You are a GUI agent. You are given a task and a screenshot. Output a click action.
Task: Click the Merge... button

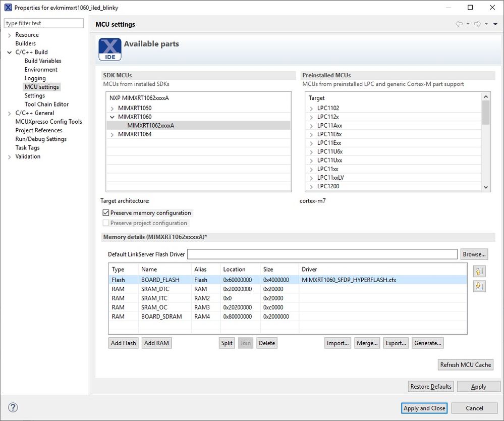(367, 343)
